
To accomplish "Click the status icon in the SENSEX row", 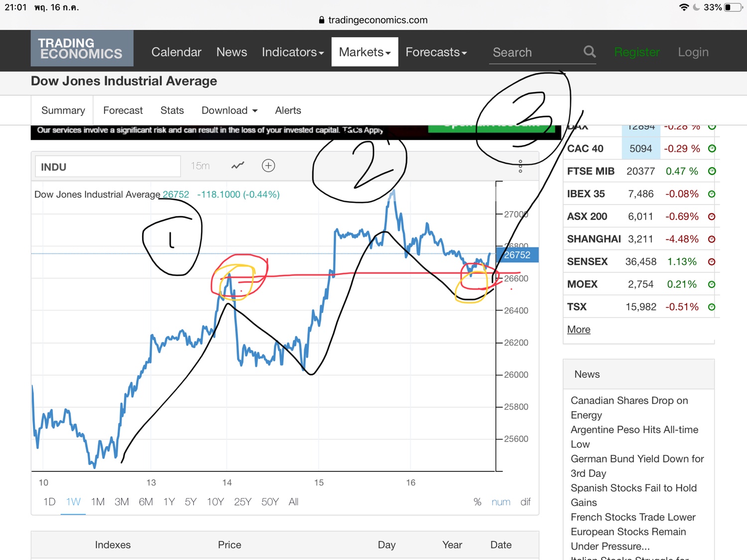I will click(712, 262).
